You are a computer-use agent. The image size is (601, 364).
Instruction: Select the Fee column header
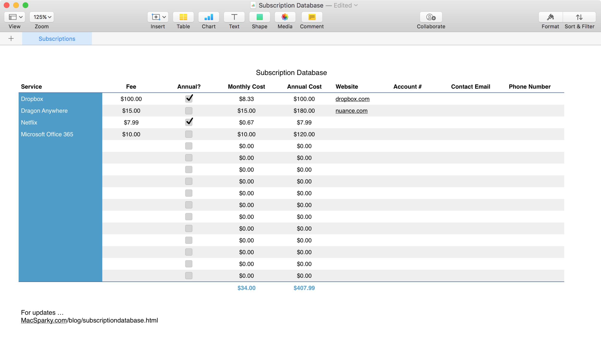click(x=131, y=87)
